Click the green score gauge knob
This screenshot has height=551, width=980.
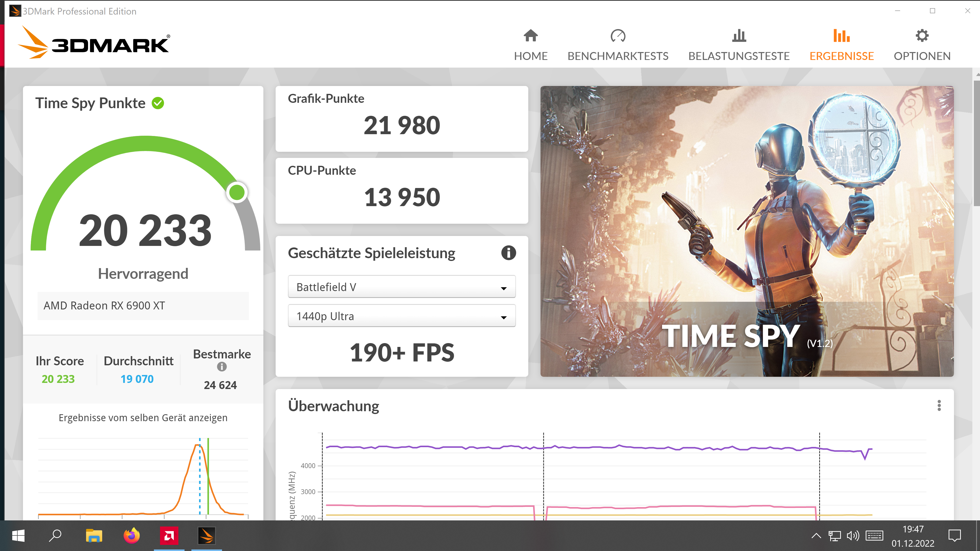coord(237,192)
